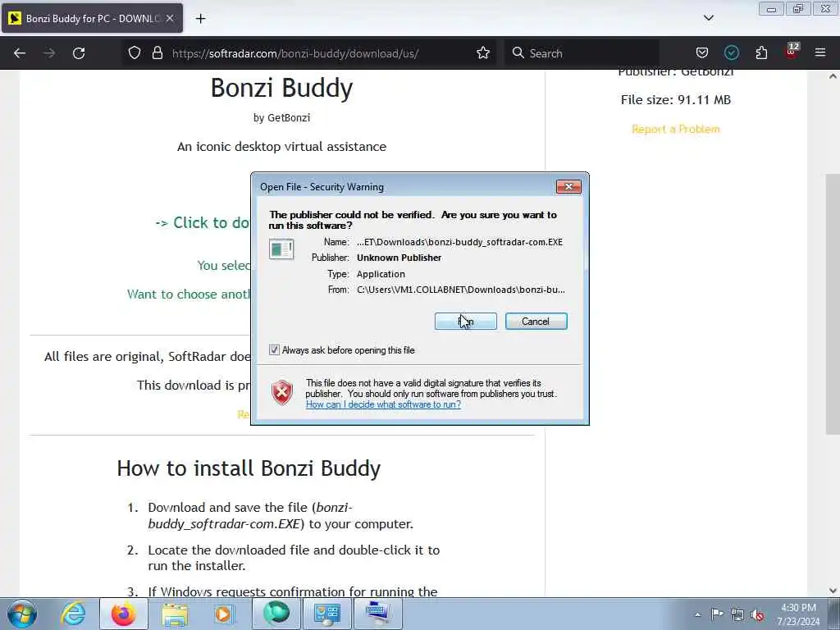840x630 pixels.
Task: Click the scrollbar up arrow
Action: pyautogui.click(x=833, y=76)
